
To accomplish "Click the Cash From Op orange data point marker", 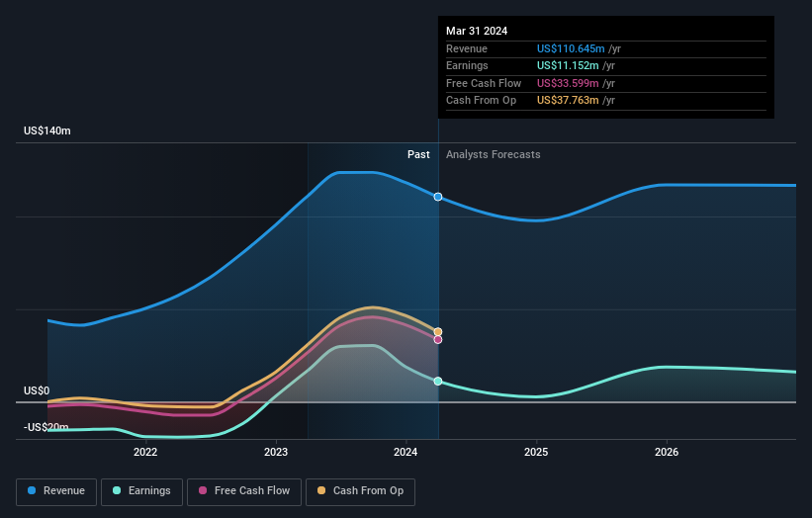I will tap(438, 332).
